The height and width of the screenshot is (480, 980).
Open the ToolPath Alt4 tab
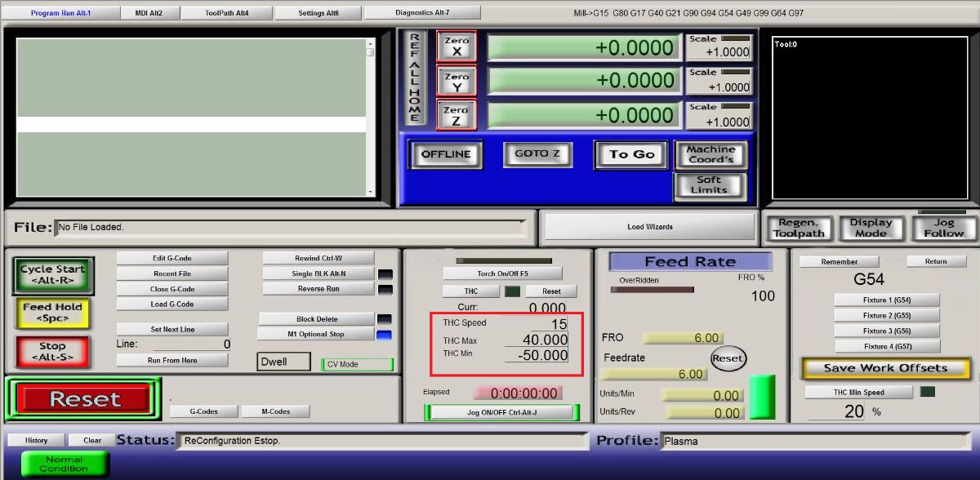pyautogui.click(x=226, y=13)
